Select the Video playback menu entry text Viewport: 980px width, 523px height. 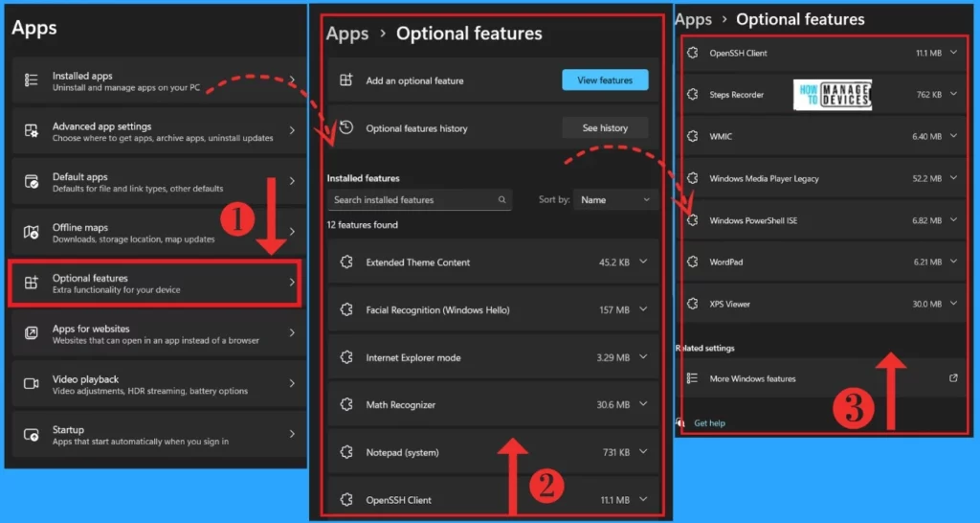[85, 379]
